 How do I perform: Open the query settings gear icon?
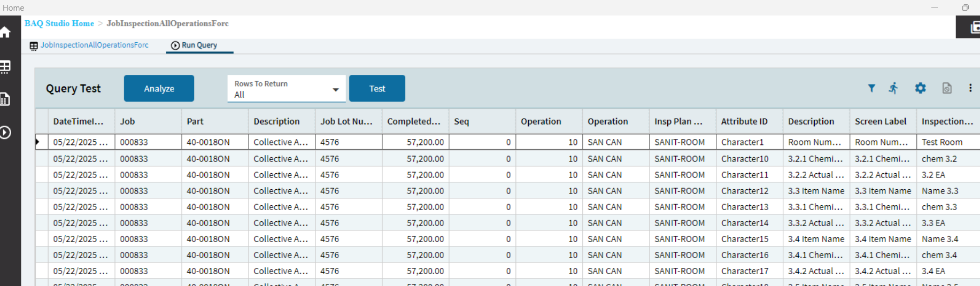920,88
